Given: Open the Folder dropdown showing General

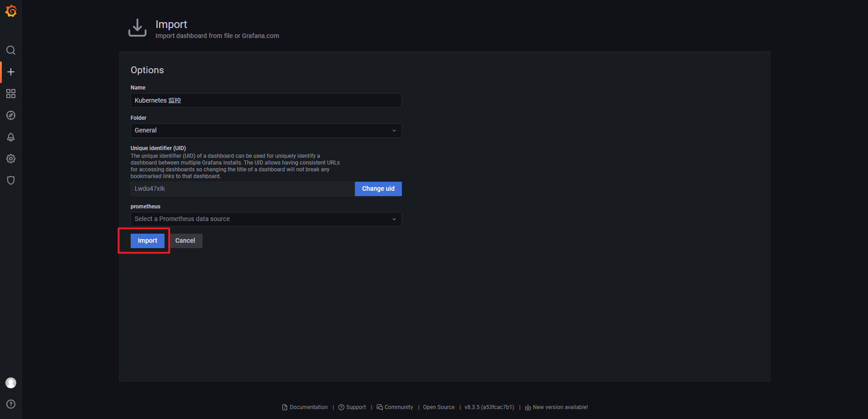Looking at the screenshot, I should point(266,131).
